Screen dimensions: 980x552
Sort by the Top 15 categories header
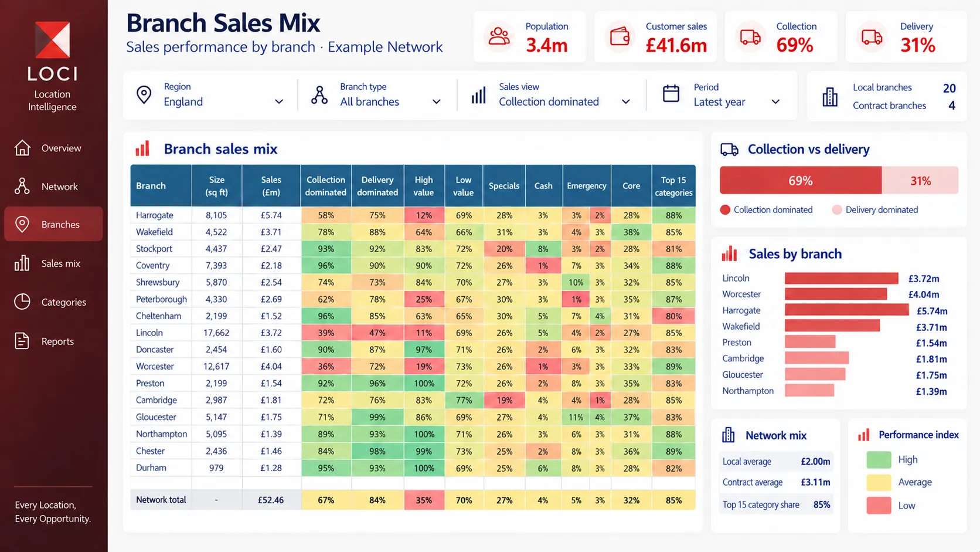[673, 186]
